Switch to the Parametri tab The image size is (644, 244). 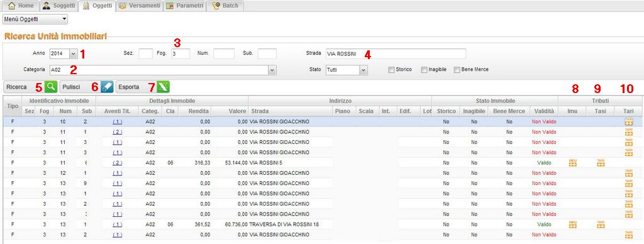click(x=184, y=6)
